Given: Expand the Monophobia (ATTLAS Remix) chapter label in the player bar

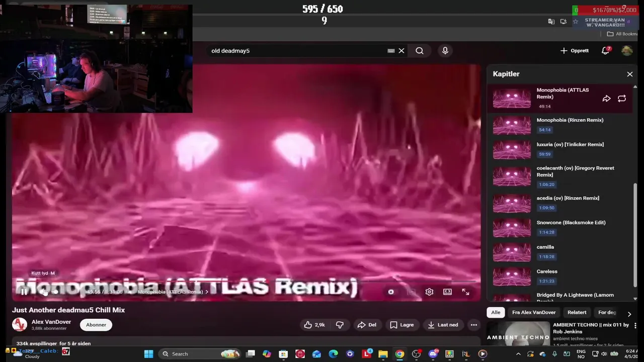Looking at the screenshot, I should click(173, 292).
